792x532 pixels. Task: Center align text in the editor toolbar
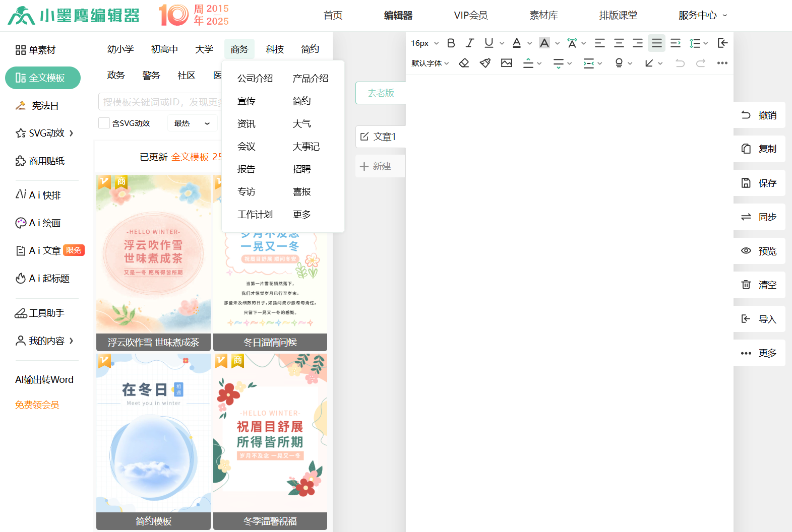[619, 43]
